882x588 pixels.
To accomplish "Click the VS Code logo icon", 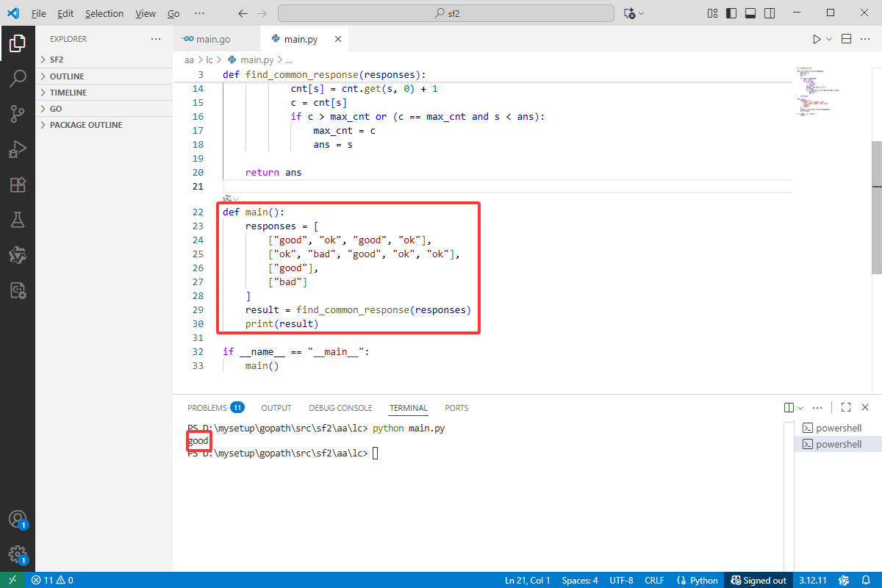I will 12,13.
